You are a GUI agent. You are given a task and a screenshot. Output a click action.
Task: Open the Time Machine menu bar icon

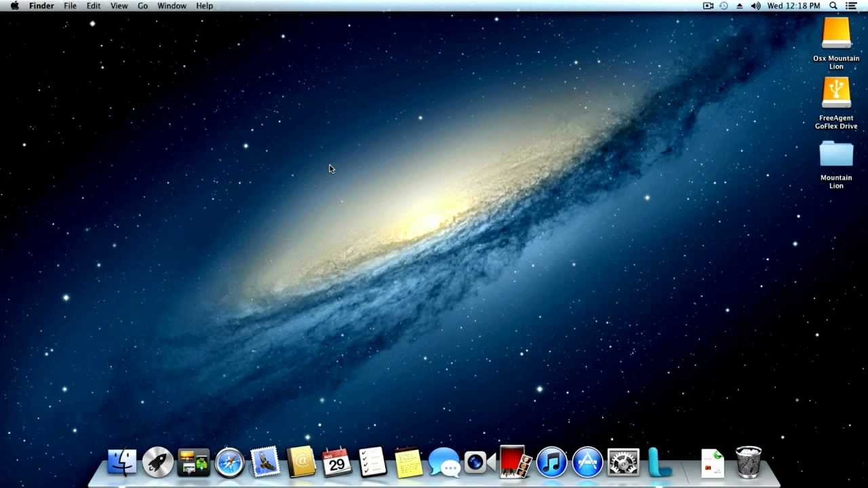tap(724, 6)
